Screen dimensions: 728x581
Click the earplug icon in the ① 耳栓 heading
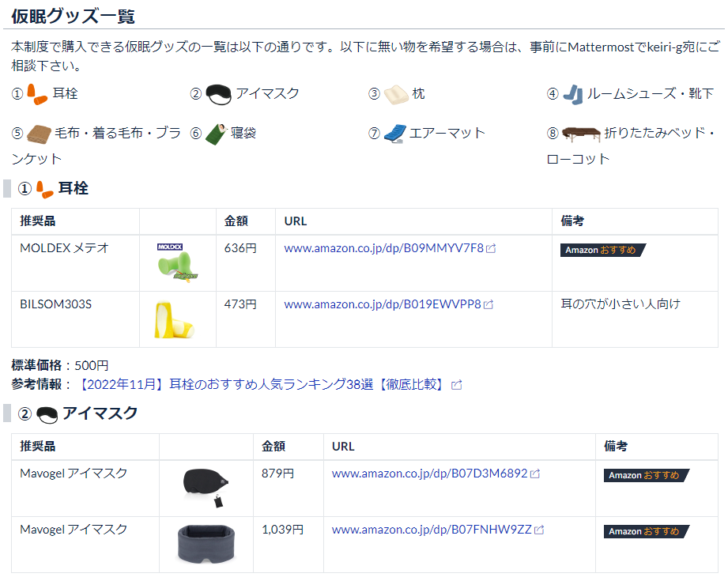(x=44, y=189)
